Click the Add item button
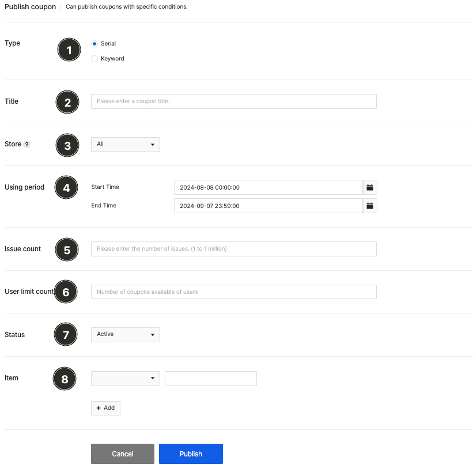Screen dimensions: 473x476 click(105, 408)
